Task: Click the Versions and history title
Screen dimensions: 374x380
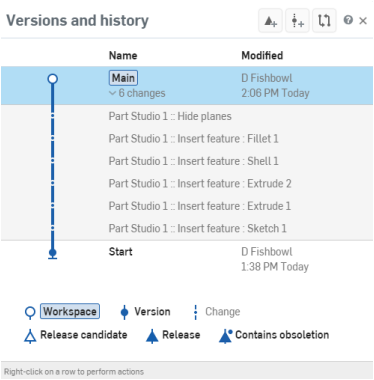Action: (77, 20)
